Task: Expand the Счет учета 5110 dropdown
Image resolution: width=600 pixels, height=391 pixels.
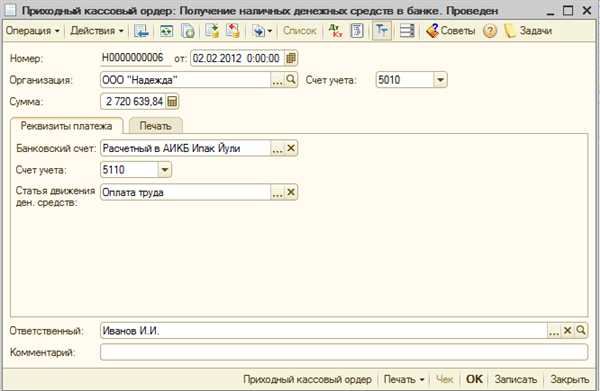Action: point(165,169)
